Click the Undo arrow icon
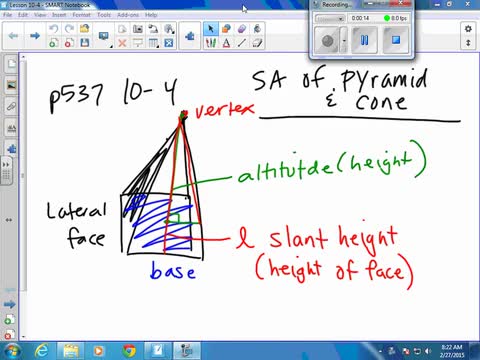 click(x=54, y=29)
